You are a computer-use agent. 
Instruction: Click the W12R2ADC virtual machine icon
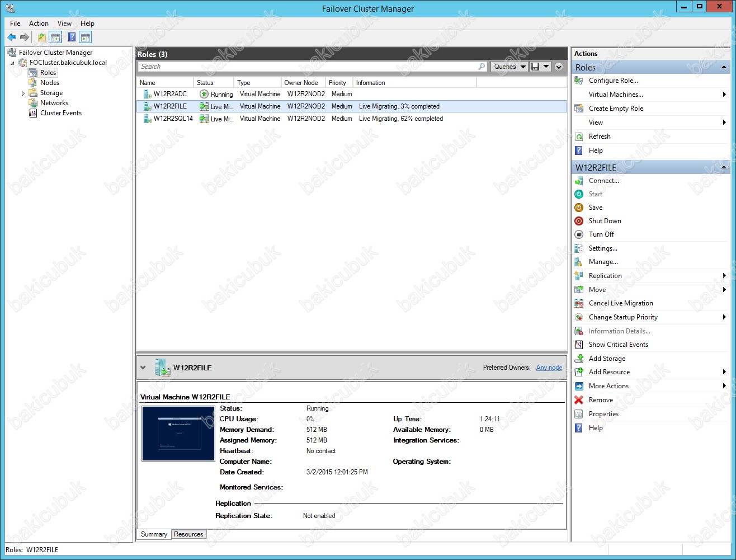point(147,94)
